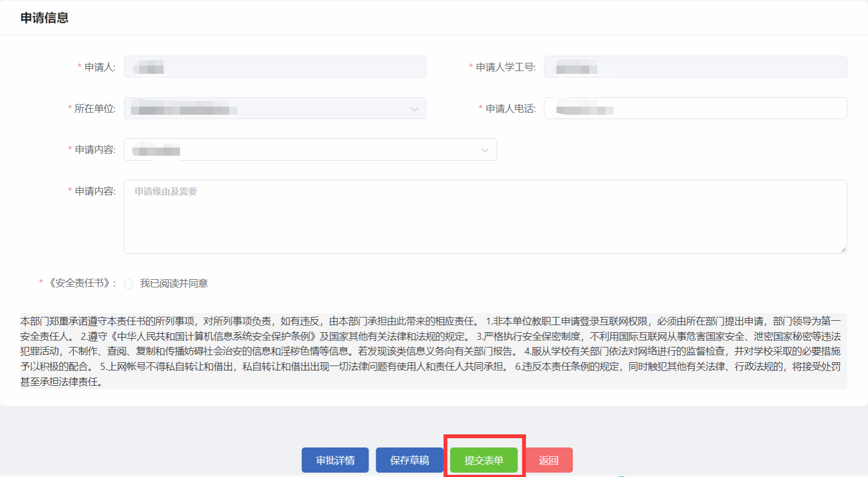This screenshot has height=477, width=868.
Task: Focus the 申请人电话 phone input field
Action: click(x=694, y=108)
